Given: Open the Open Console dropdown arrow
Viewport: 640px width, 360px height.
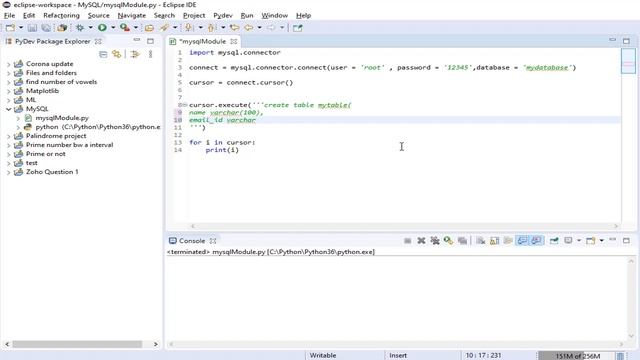Looking at the screenshot, I should (x=602, y=241).
